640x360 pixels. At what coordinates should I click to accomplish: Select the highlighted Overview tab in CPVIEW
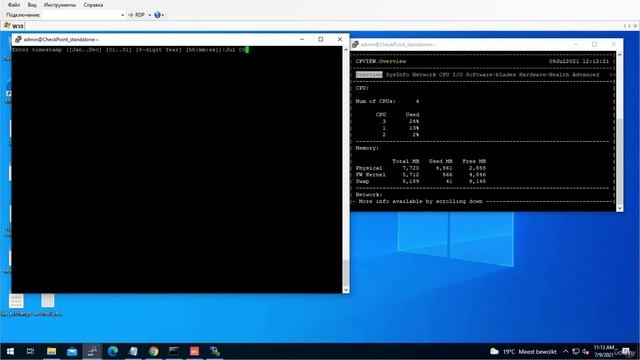[369, 75]
